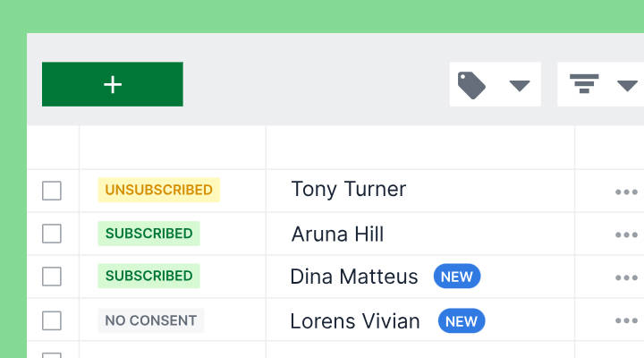Open the filter dropdown arrow
This screenshot has height=358, width=644.
[x=627, y=86]
